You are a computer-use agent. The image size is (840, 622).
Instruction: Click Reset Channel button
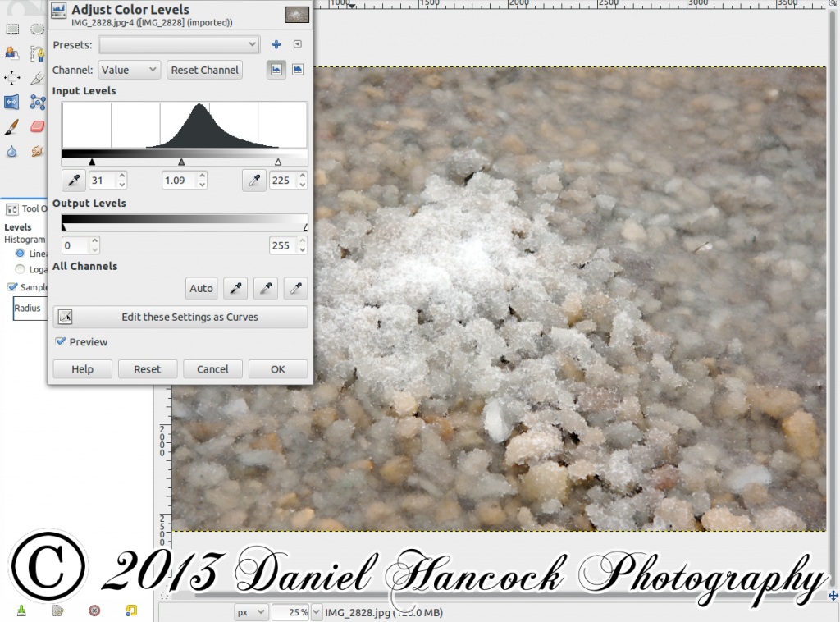pyautogui.click(x=204, y=70)
